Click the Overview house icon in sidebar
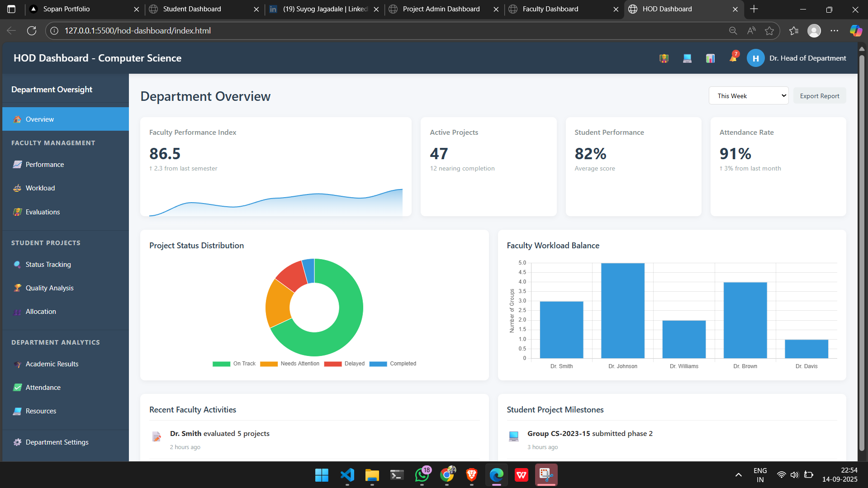This screenshot has height=488, width=868. [x=17, y=119]
